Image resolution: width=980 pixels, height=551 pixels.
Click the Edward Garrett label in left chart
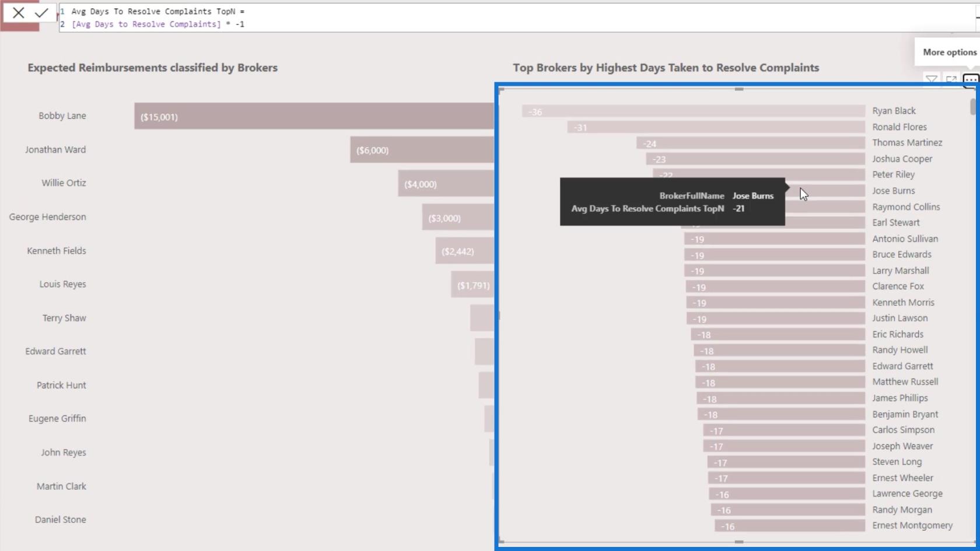click(55, 352)
